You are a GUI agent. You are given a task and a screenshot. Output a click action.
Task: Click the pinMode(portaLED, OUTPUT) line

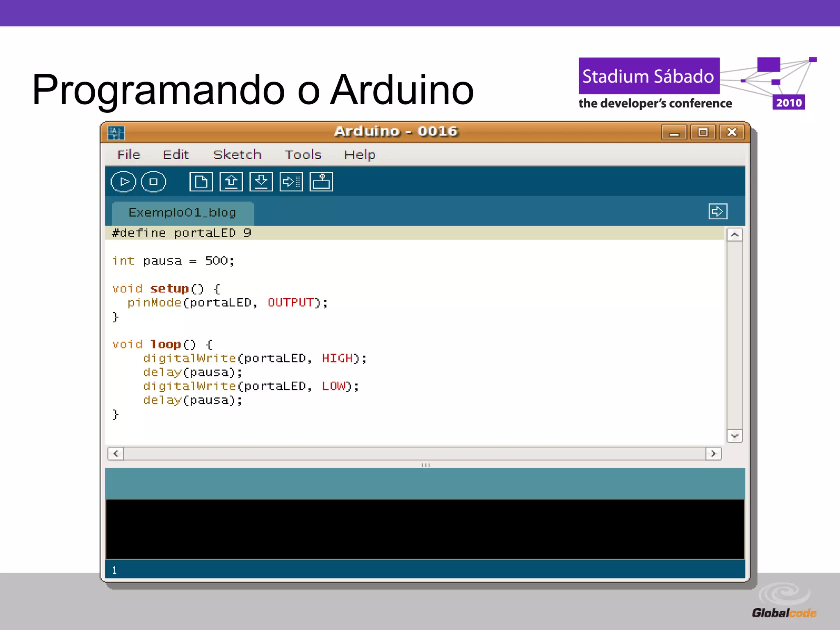[228, 303]
